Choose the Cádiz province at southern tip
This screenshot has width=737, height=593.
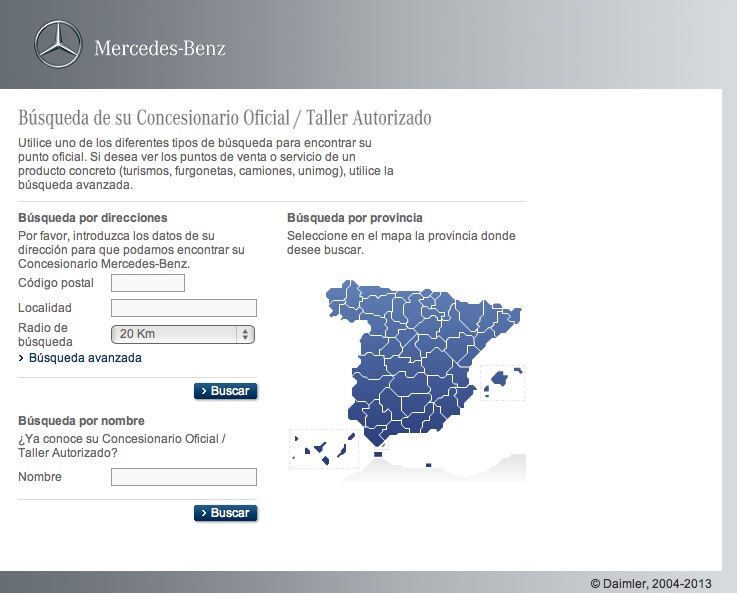click(x=372, y=437)
